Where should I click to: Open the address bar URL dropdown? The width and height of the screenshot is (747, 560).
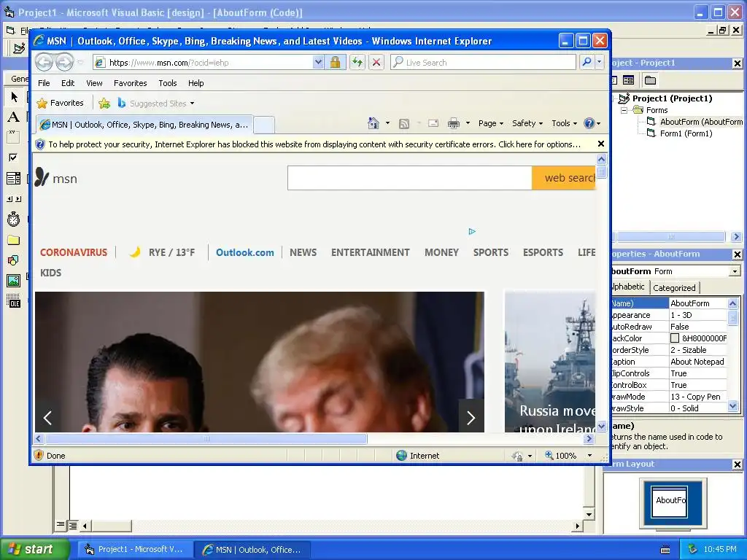pyautogui.click(x=318, y=62)
